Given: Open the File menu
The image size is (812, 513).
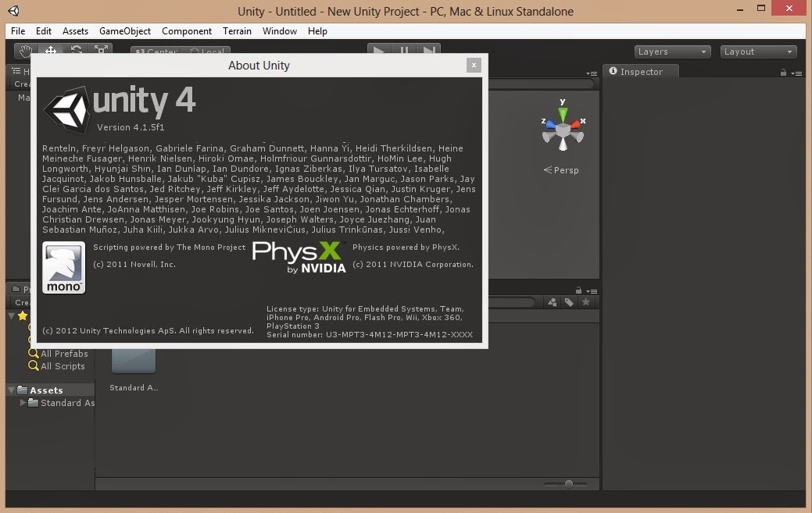Looking at the screenshot, I should point(18,31).
